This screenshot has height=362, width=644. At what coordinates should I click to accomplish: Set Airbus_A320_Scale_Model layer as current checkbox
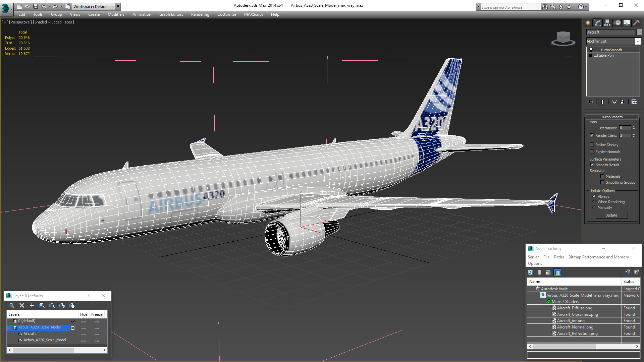point(73,327)
